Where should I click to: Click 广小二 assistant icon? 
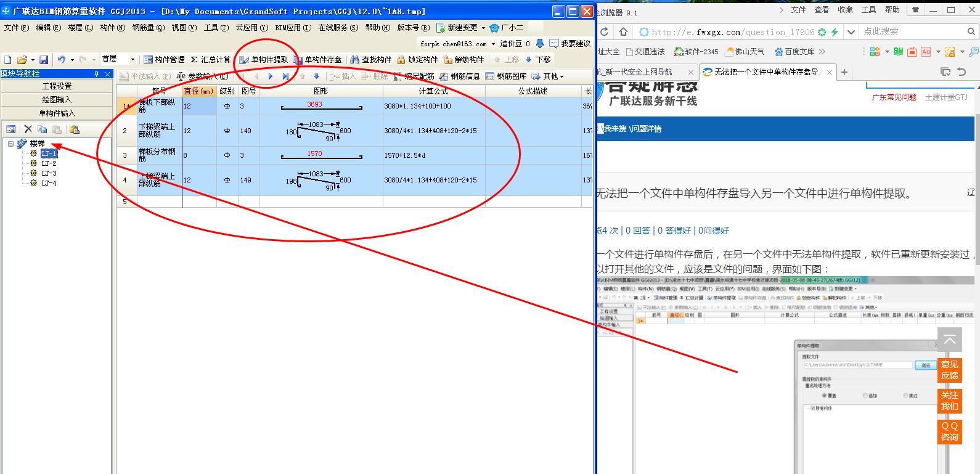point(506,28)
